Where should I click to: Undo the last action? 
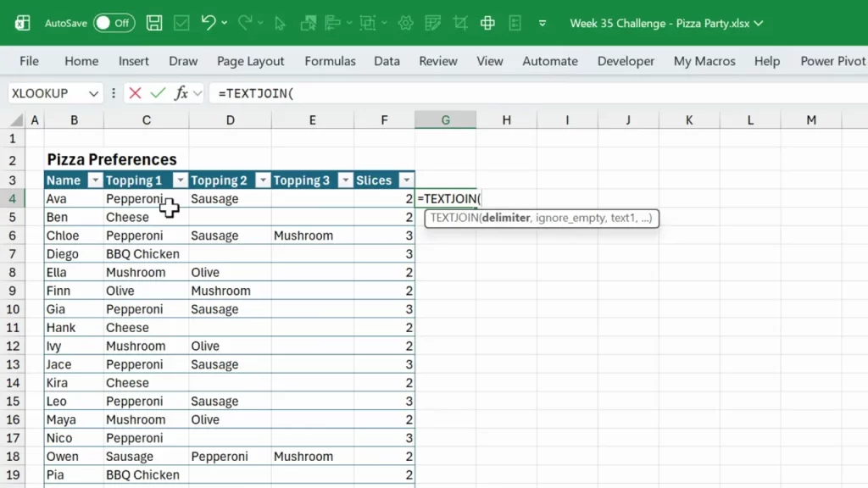point(209,23)
